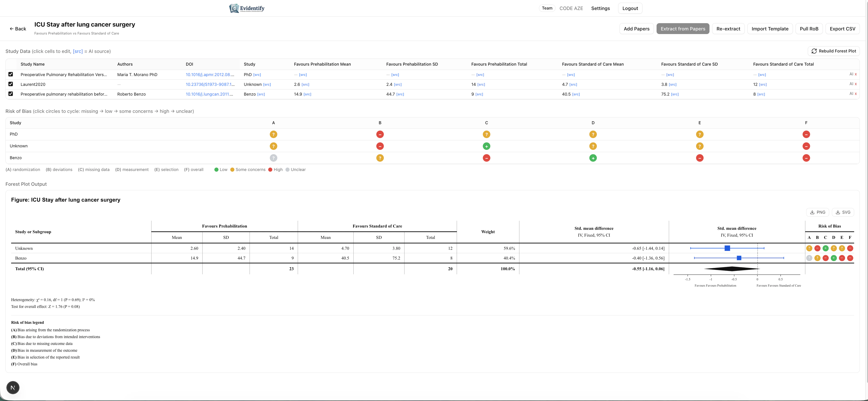Toggle checkbox for Roberto Benzo study
The height and width of the screenshot is (401, 868).
11,94
